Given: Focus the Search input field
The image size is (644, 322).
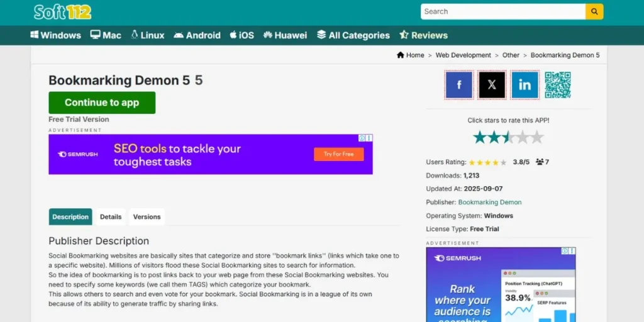Looking at the screenshot, I should coord(503,11).
